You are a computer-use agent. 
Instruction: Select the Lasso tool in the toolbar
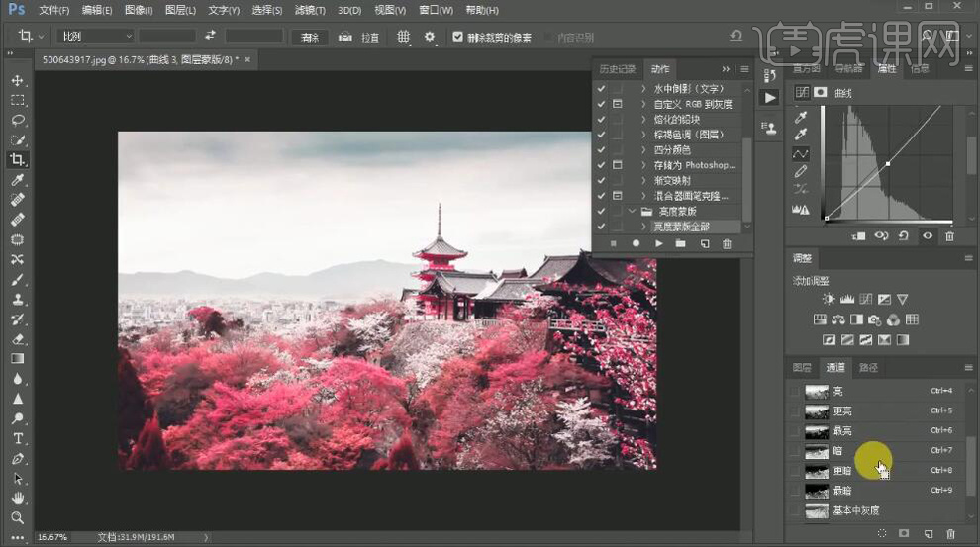point(17,120)
